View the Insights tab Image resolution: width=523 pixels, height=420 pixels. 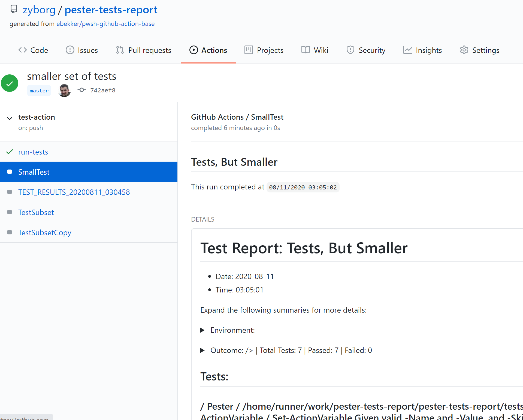click(x=423, y=50)
